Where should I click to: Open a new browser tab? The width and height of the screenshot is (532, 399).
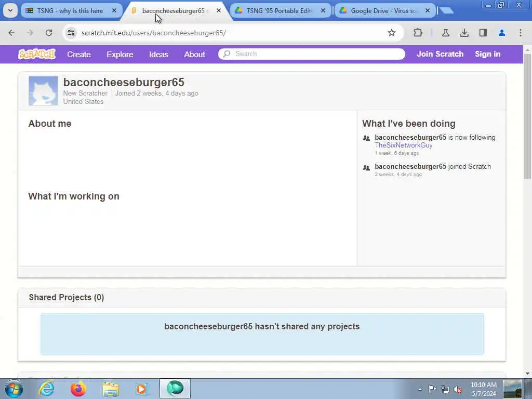[446, 11]
